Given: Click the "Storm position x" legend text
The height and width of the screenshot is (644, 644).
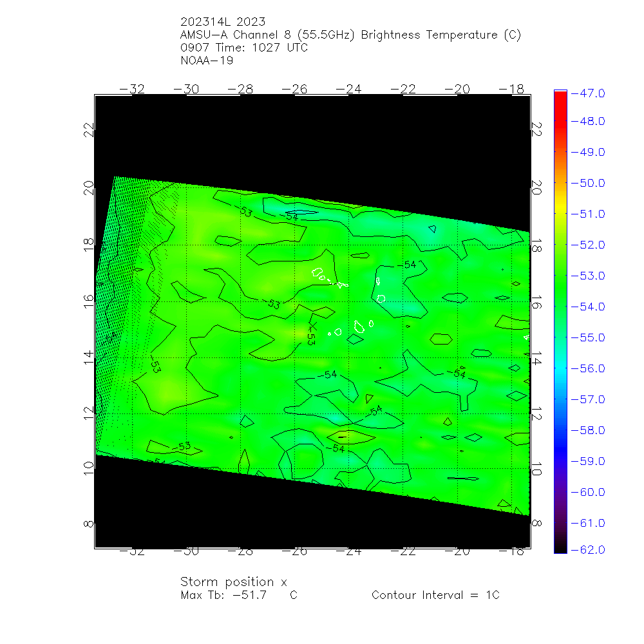Looking at the screenshot, I should 233,582.
